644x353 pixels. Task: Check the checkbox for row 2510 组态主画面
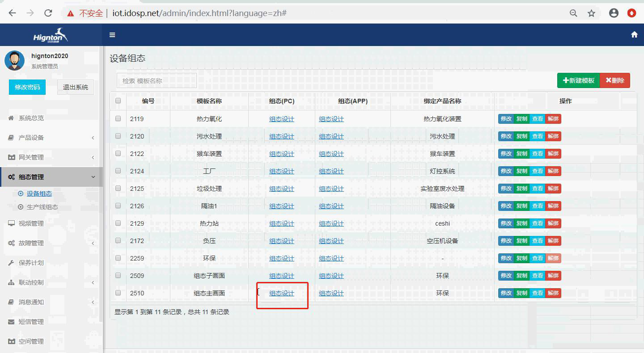118,293
